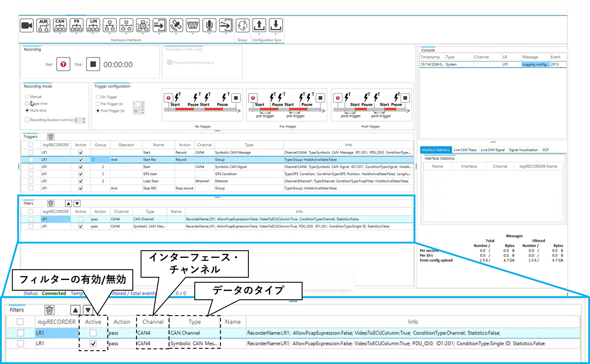Tick the row selection checkbox for Stop REC

pos(31,188)
